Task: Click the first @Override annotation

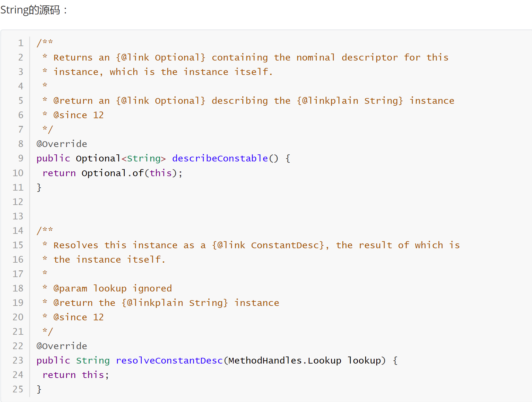Action: coord(62,144)
